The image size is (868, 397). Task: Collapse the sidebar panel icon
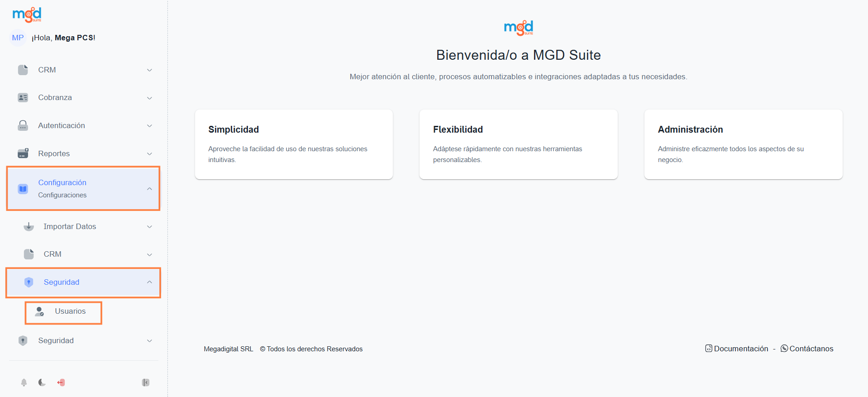coord(146,383)
